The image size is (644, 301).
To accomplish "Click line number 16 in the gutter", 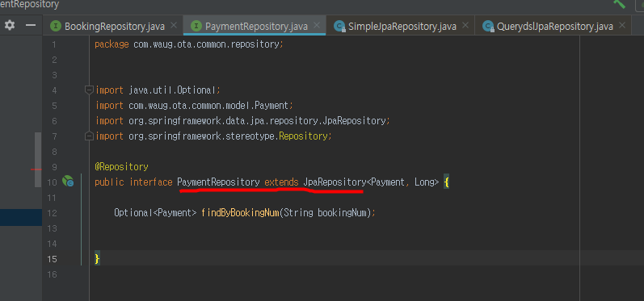I will pyautogui.click(x=52, y=274).
